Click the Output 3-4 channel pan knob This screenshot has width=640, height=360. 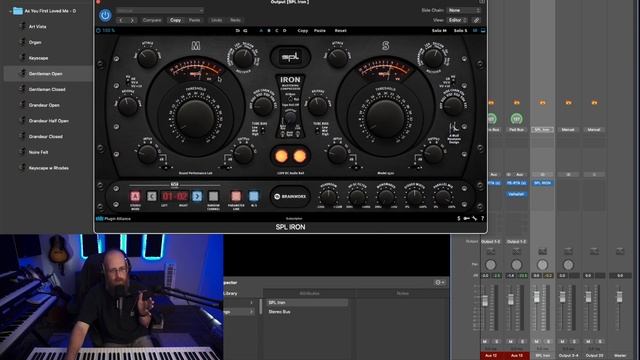pyautogui.click(x=568, y=265)
